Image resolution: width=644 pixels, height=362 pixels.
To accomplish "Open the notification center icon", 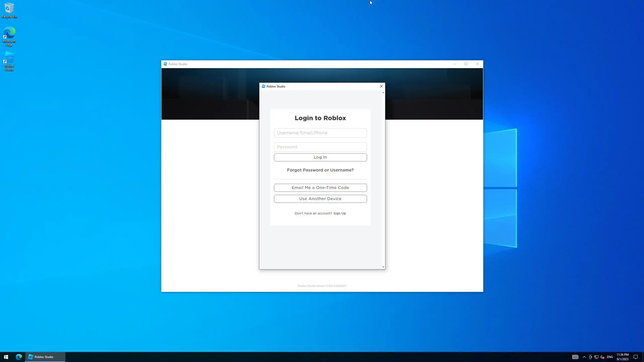I will click(636, 357).
